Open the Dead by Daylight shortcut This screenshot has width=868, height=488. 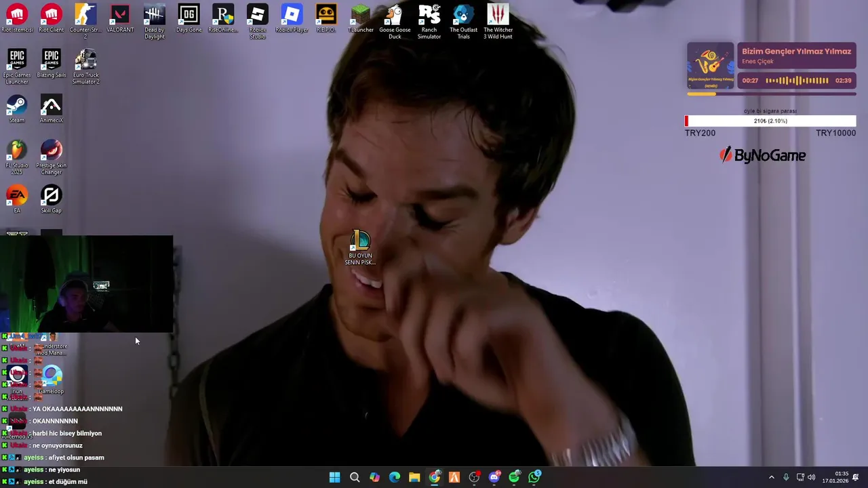pos(155,21)
